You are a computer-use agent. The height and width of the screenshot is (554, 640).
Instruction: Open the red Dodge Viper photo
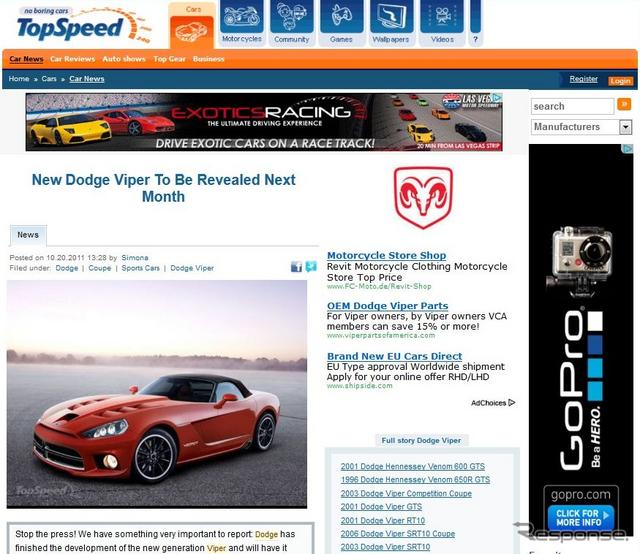(157, 394)
